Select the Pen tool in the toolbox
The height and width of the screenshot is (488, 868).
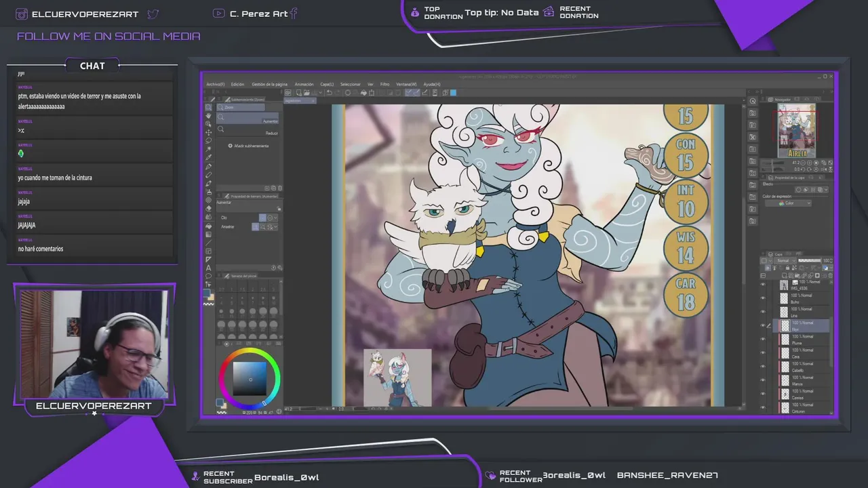208,167
